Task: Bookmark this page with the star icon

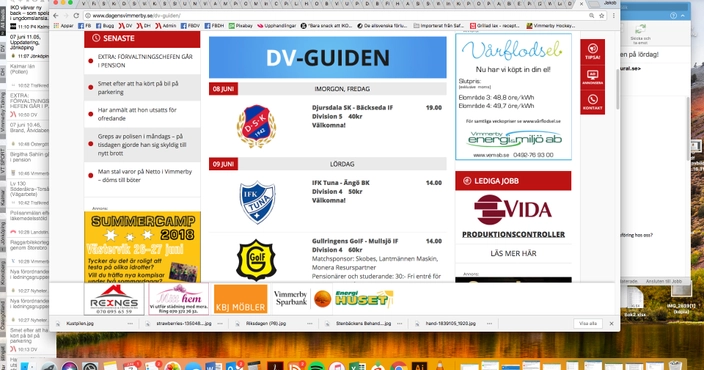Action: click(x=602, y=16)
